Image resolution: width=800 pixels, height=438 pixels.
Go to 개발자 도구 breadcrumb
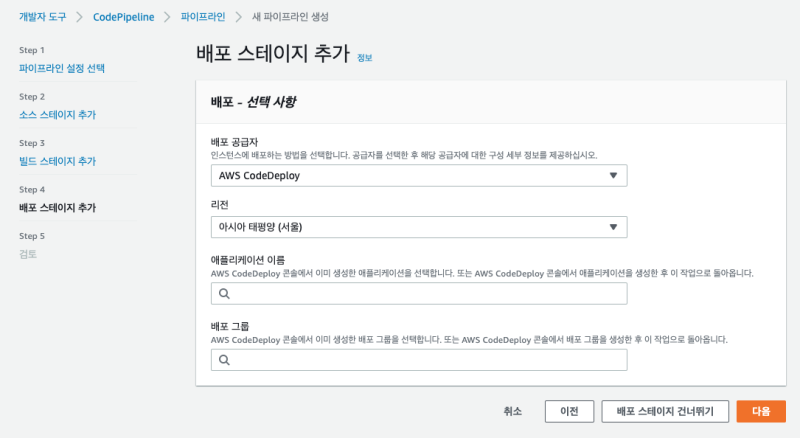pos(43,18)
